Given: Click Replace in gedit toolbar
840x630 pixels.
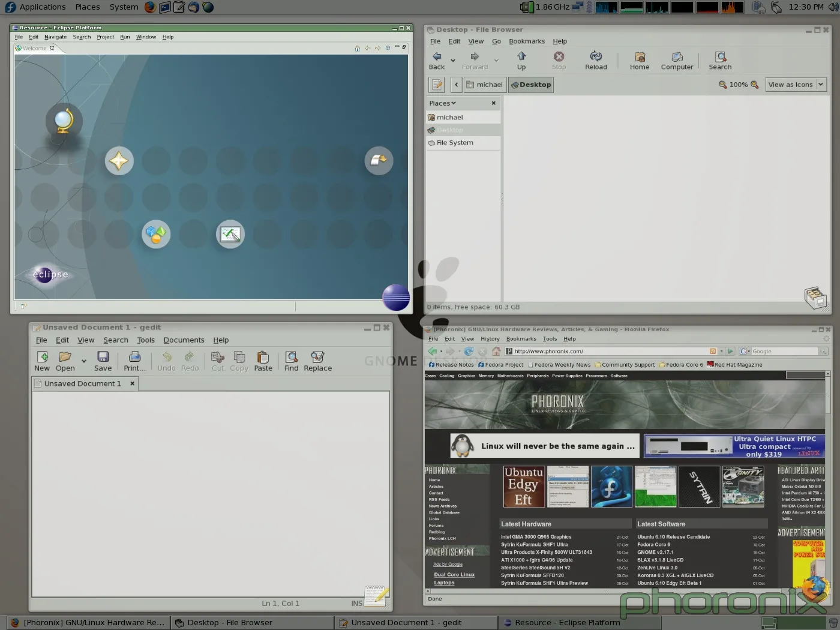Looking at the screenshot, I should 317,361.
